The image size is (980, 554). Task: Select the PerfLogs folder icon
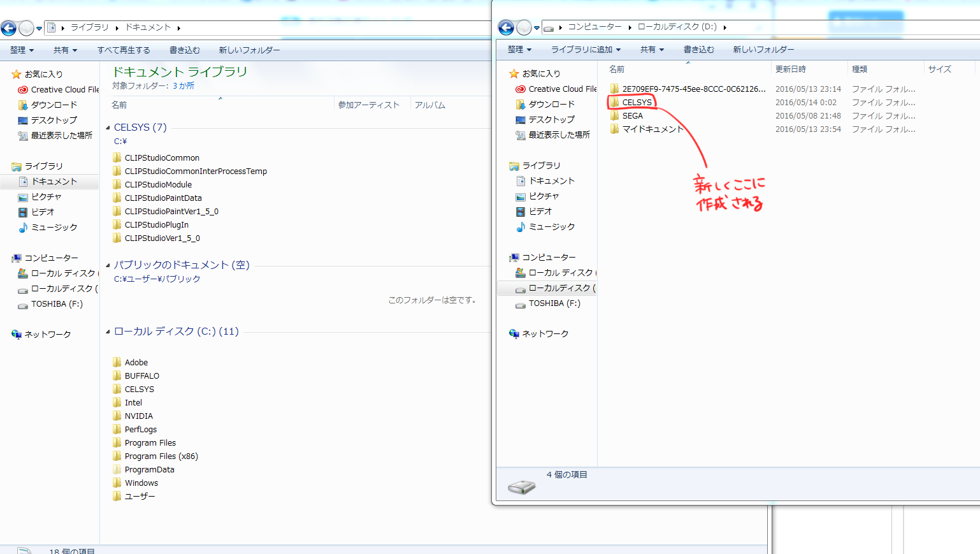pyautogui.click(x=117, y=429)
